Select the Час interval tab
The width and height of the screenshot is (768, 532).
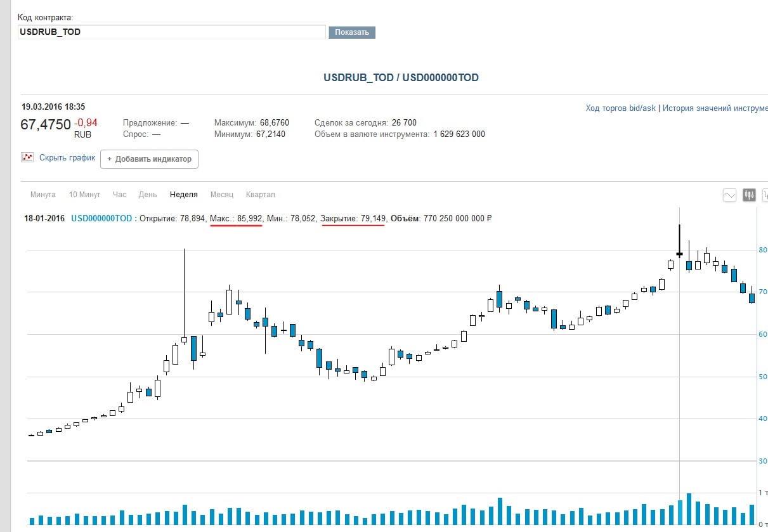pos(119,195)
